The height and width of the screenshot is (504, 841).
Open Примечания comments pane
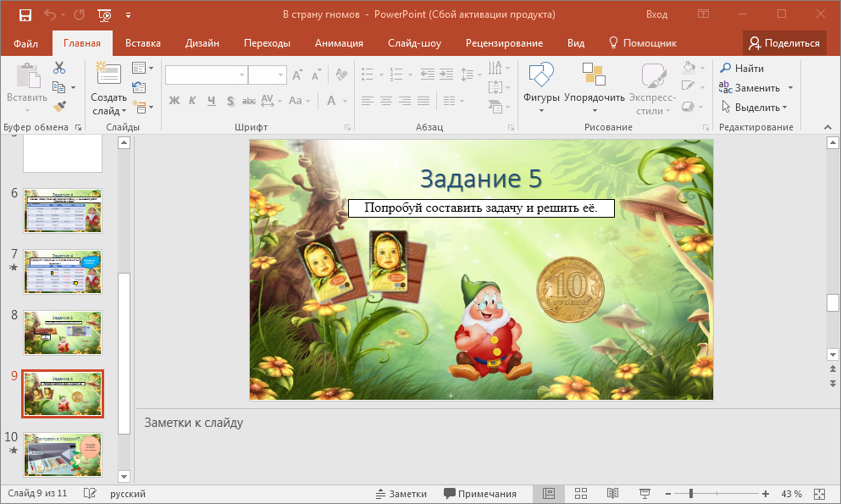(480, 494)
